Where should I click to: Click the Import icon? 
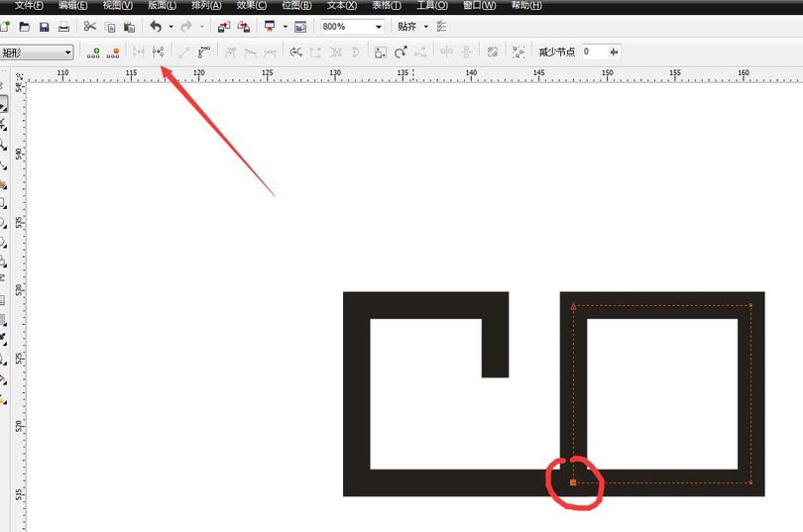coord(224,27)
